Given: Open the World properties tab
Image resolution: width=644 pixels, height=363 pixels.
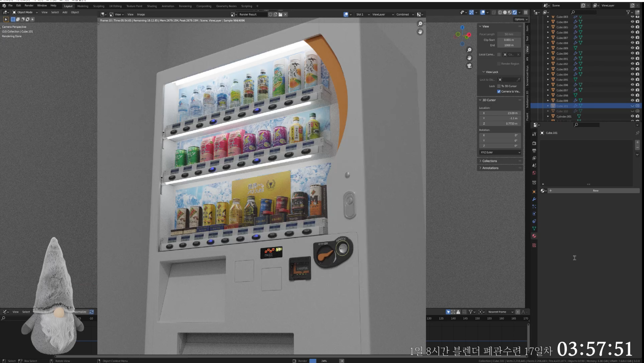Looking at the screenshot, I should (x=534, y=173).
